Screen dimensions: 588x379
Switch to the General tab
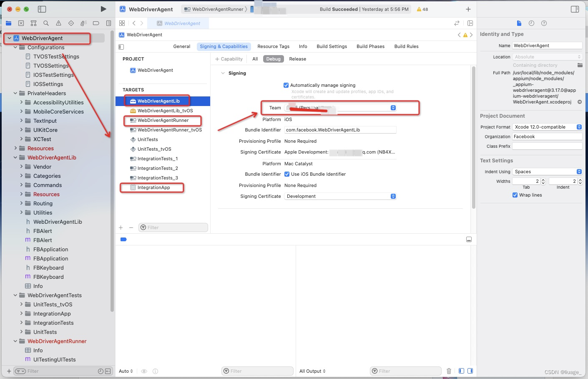pyautogui.click(x=182, y=46)
